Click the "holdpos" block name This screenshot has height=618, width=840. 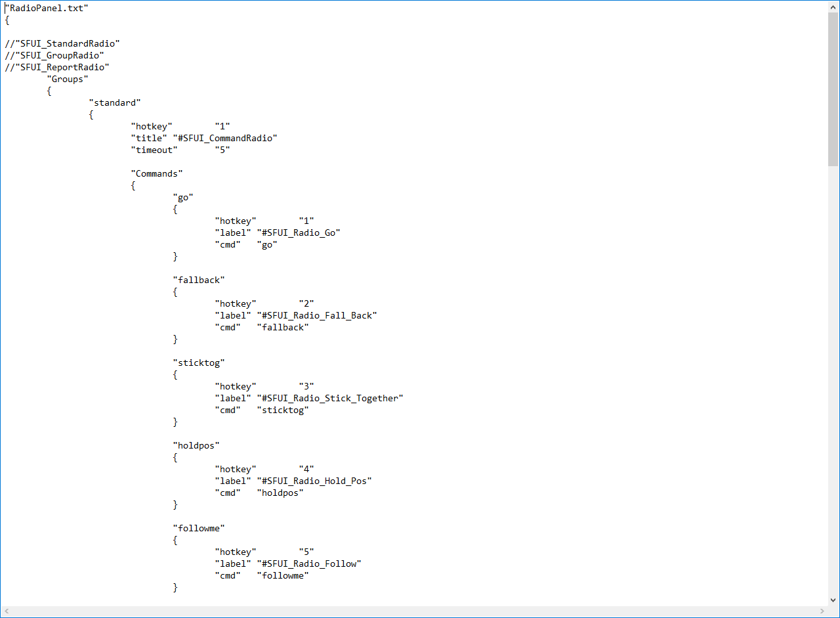pos(196,445)
